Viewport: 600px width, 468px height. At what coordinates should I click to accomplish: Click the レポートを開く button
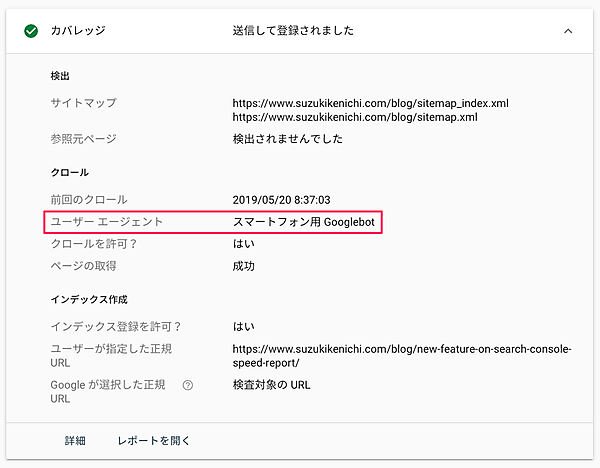(153, 441)
